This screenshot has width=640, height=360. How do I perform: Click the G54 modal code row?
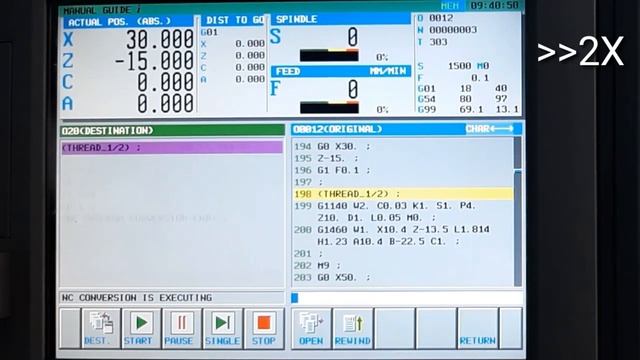463,99
